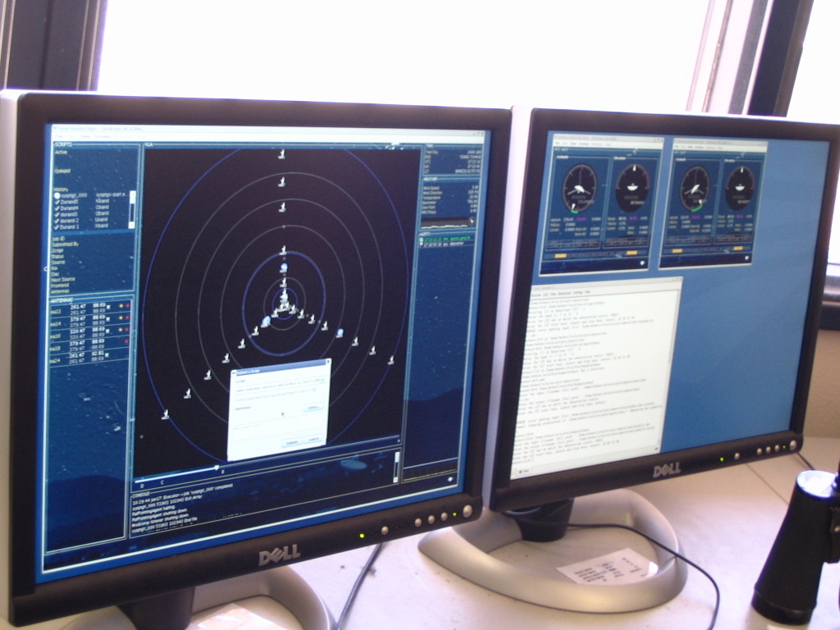
Task: Click the checkmark icon next to Durand 1
Action: 57,227
